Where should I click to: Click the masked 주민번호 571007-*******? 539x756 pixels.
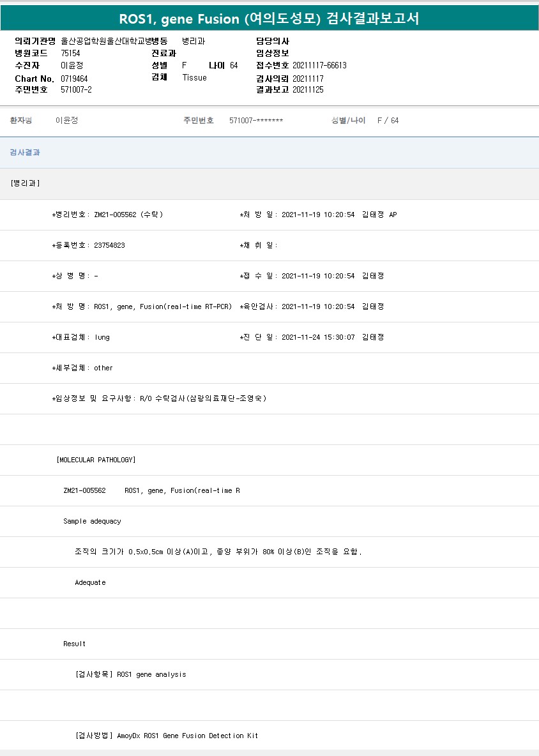tap(255, 121)
